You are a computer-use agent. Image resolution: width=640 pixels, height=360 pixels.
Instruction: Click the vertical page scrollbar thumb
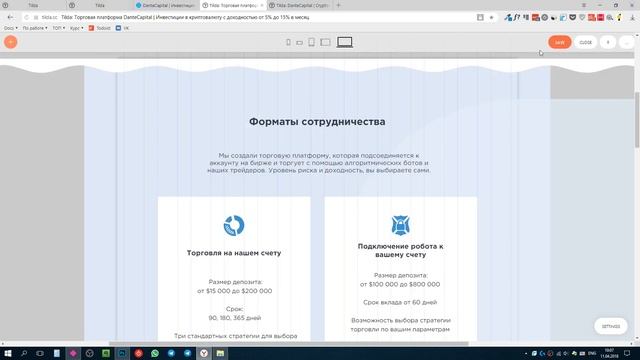(637, 120)
